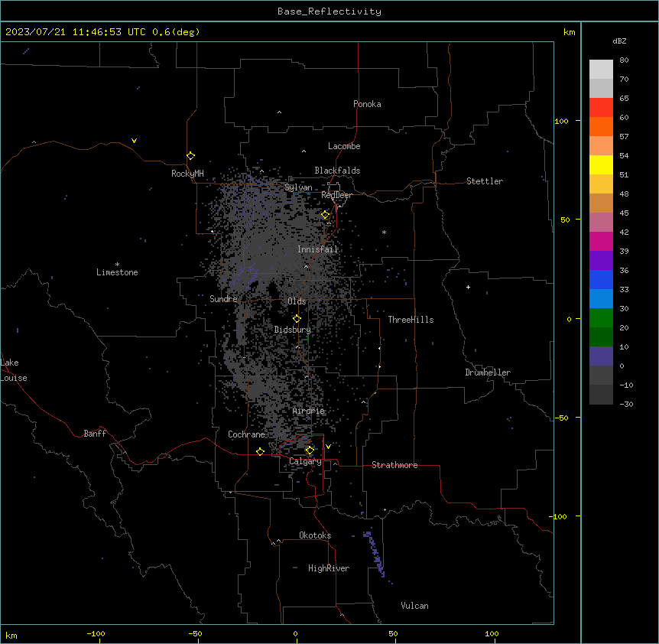This screenshot has width=659, height=644.
Task: Select the yellow diamond marker below Cochrane
Action: point(260,451)
